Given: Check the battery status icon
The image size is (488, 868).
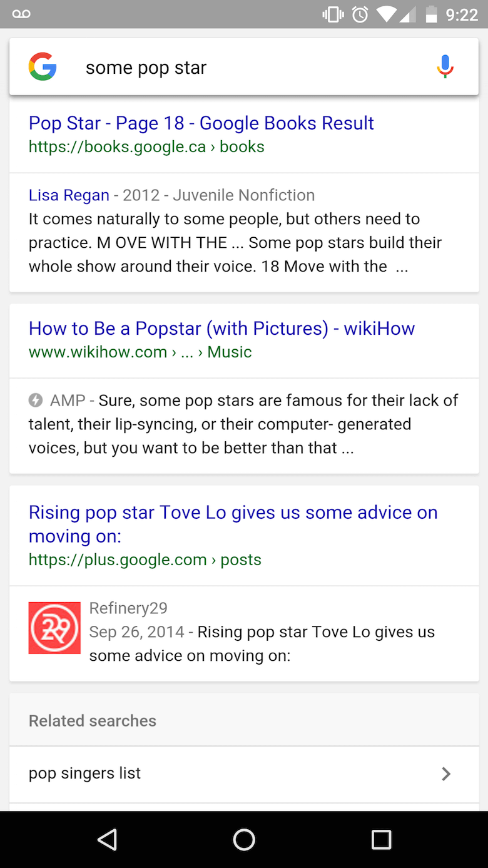Looking at the screenshot, I should click(433, 13).
